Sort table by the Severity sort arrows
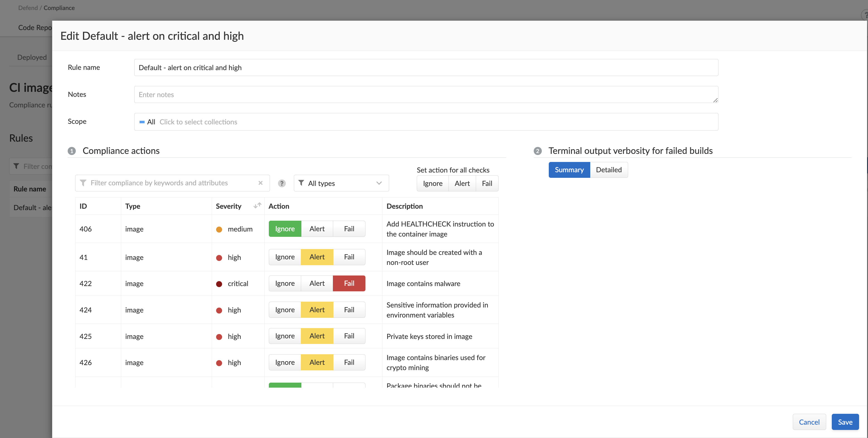 click(257, 206)
